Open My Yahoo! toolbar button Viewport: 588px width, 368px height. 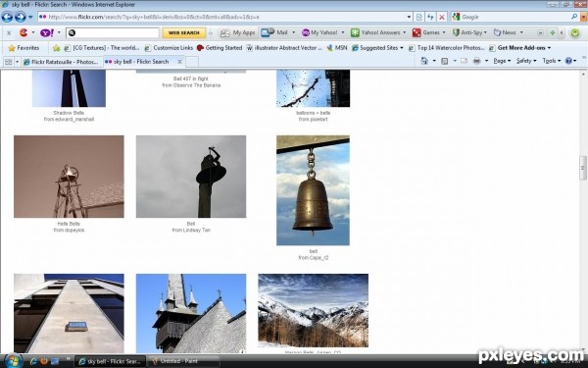tap(319, 32)
